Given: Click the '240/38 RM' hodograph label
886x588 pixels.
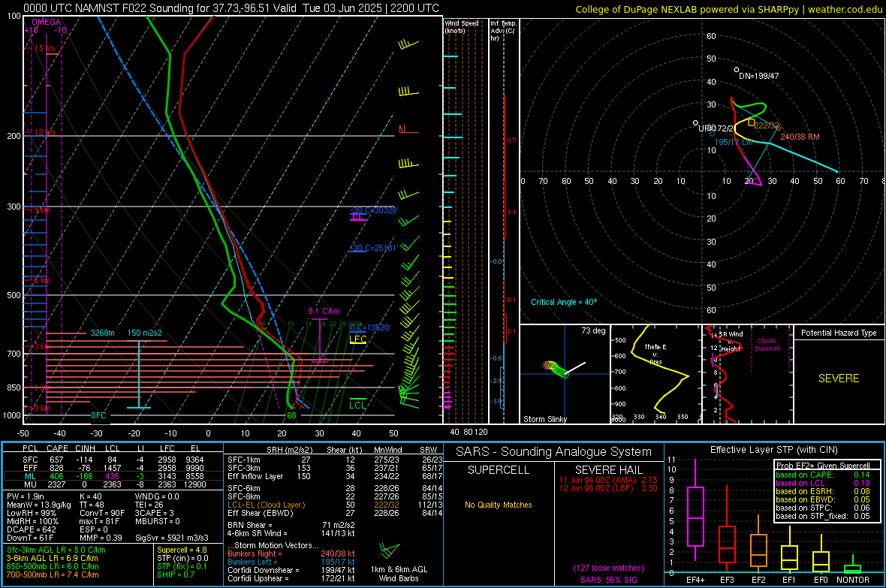Looking at the screenshot, I should tap(800, 137).
